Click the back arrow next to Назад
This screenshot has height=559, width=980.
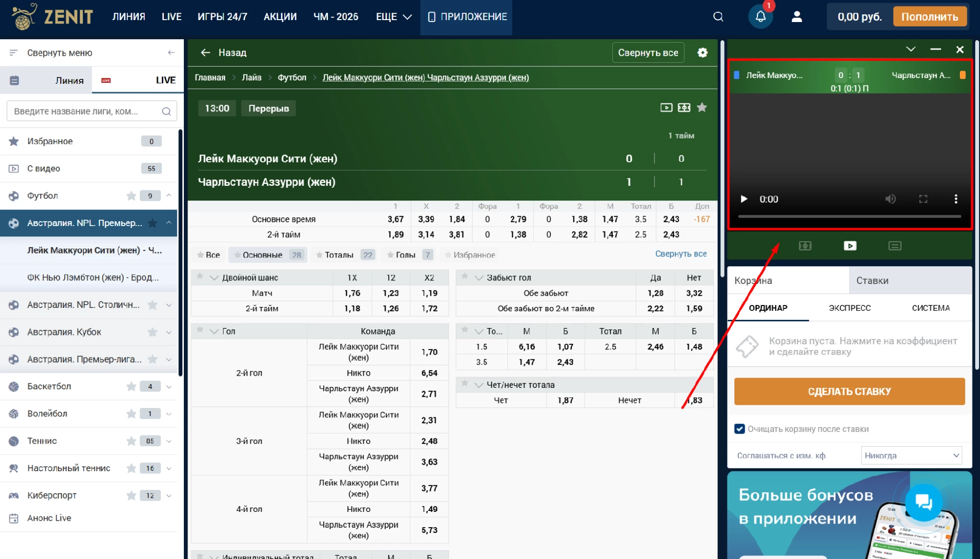click(x=205, y=52)
